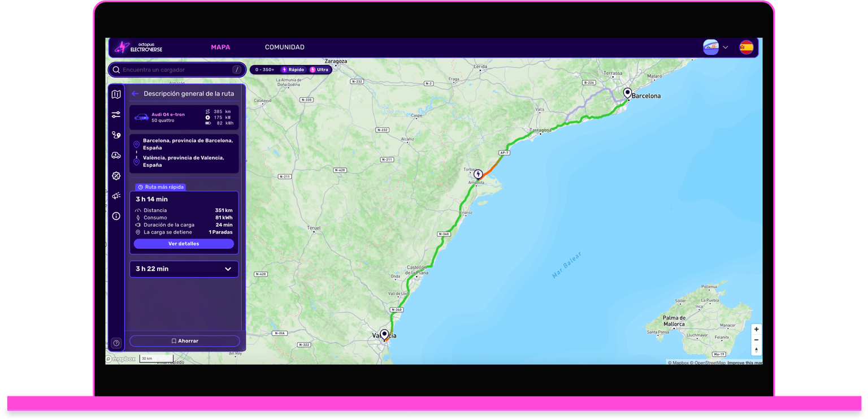The height and width of the screenshot is (419, 868).
Task: Click the Ver detalles button
Action: (184, 243)
